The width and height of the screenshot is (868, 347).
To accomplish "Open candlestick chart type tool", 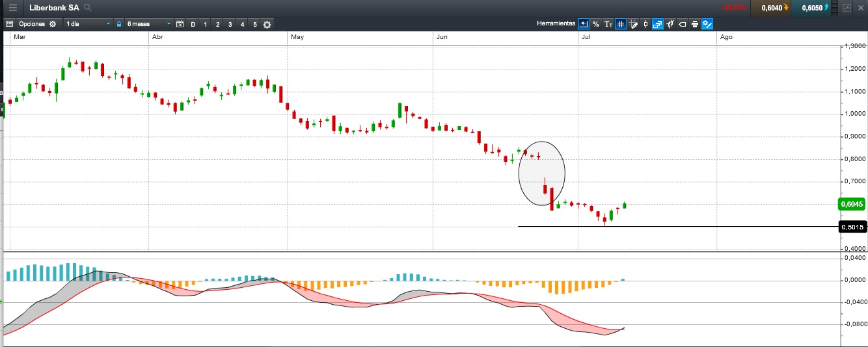I will tap(645, 24).
